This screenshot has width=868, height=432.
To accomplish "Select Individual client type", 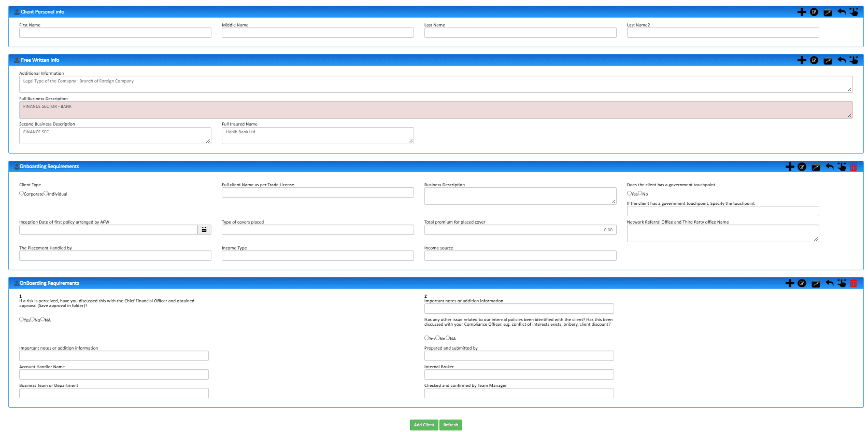I will click(46, 193).
